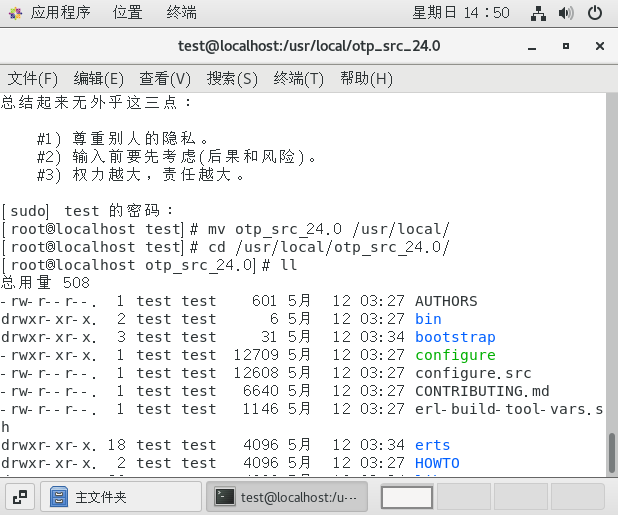The width and height of the screenshot is (618, 515).
Task: Switch to test@localhost terminal taskbar button
Action: (x=287, y=497)
